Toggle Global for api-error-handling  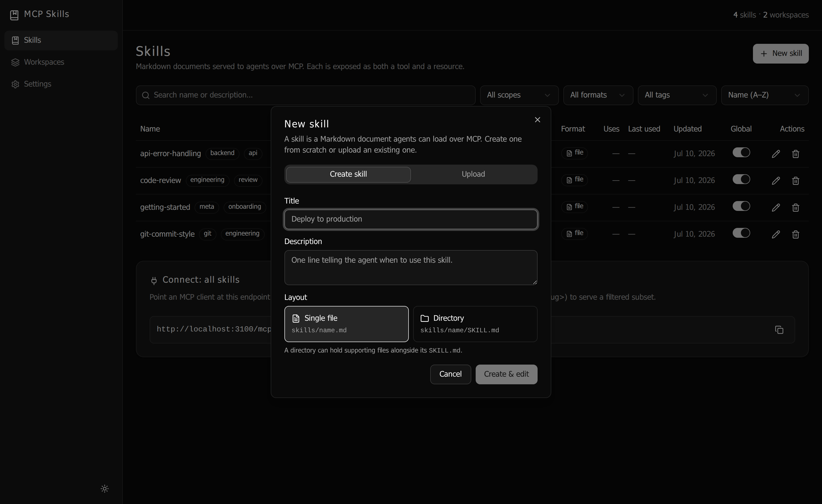coord(741,153)
